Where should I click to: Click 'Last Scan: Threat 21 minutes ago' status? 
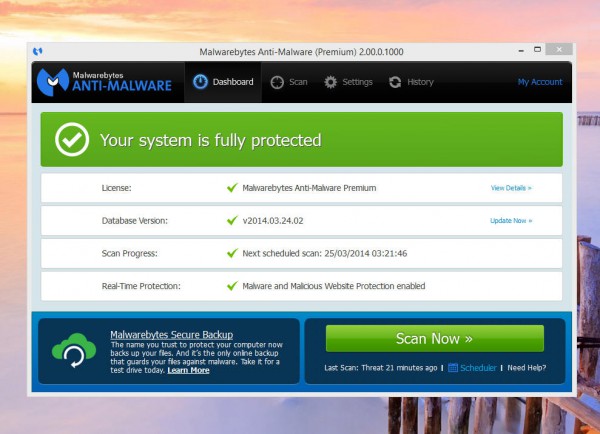381,368
